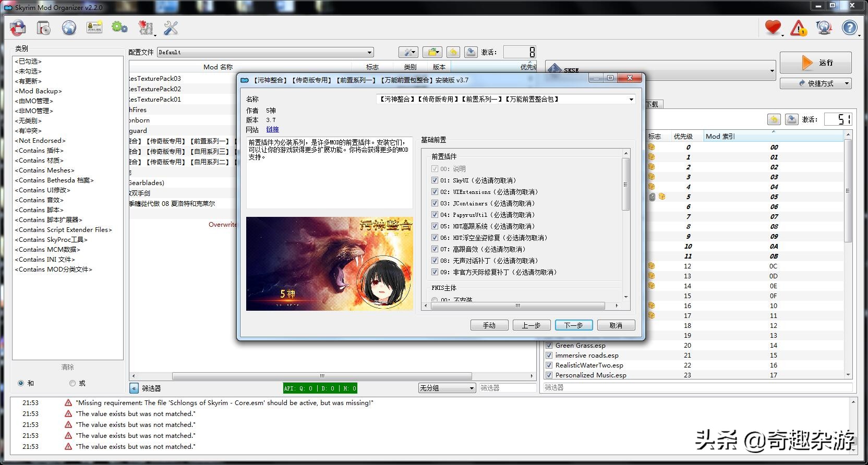The width and height of the screenshot is (868, 465).
Task: Open the executables green gears icon
Action: tap(119, 27)
